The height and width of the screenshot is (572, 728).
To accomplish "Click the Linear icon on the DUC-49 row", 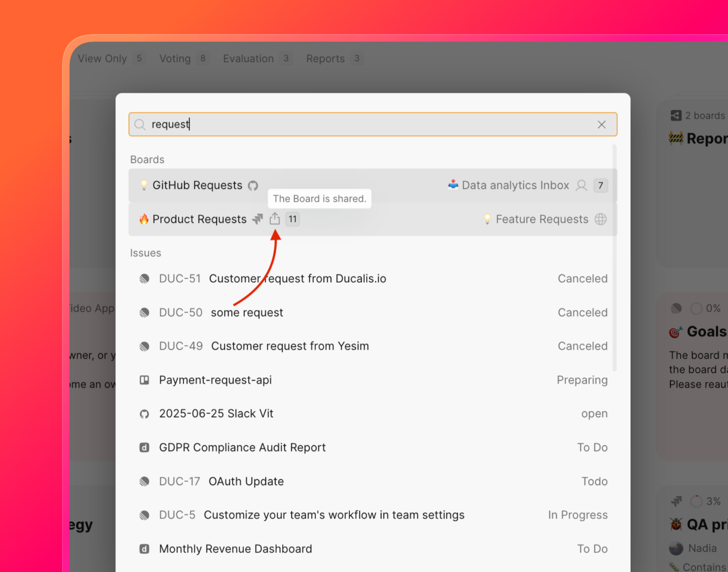I will pyautogui.click(x=144, y=346).
